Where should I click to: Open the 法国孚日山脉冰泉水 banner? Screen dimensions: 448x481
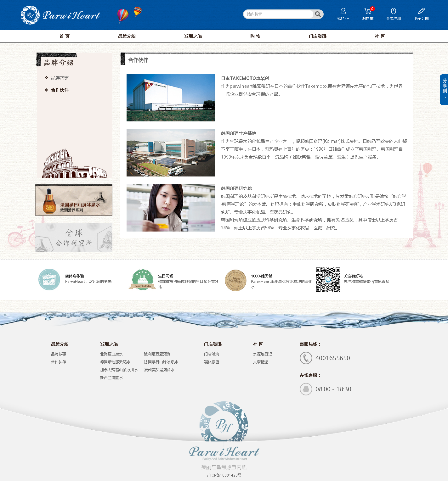pos(74,200)
